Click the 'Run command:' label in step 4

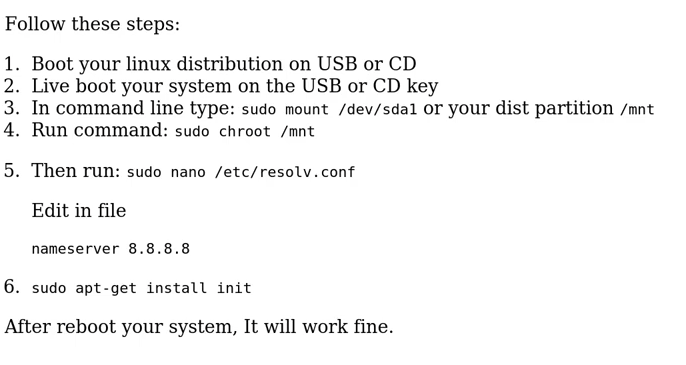[100, 130]
